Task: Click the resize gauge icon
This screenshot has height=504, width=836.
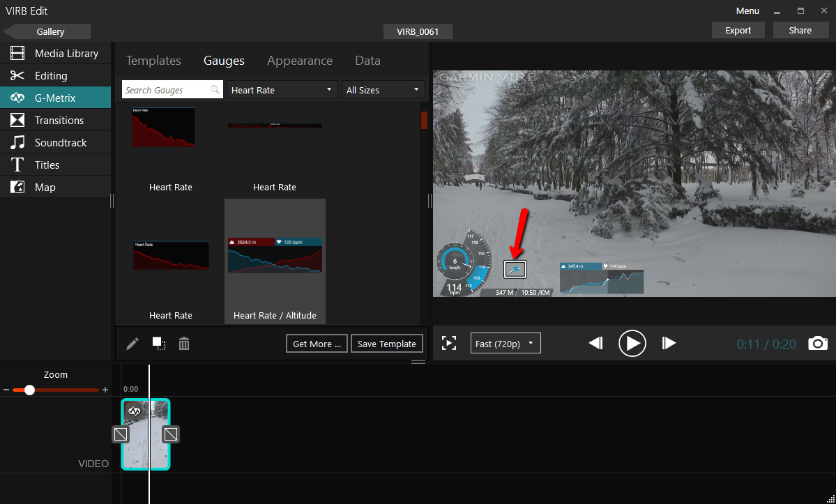Action: [159, 344]
